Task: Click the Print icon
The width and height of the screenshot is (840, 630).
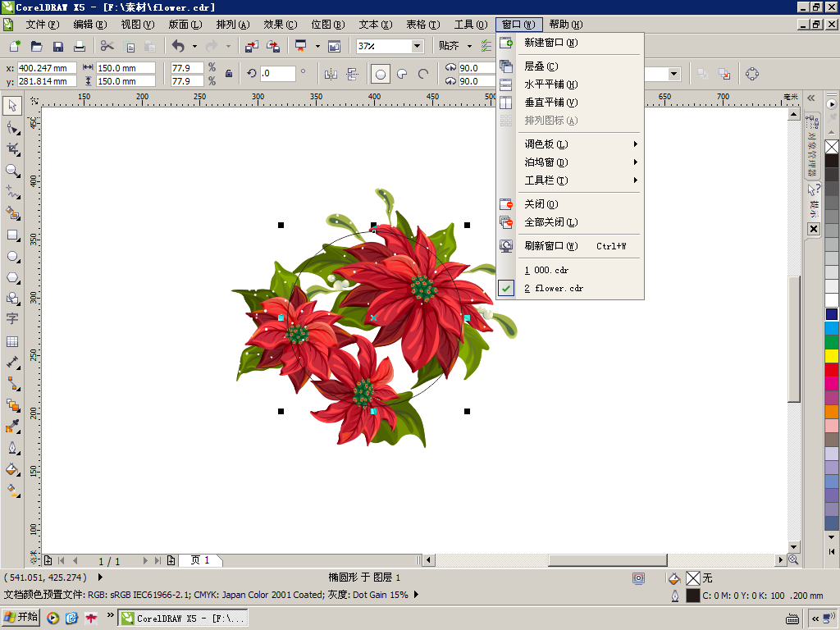Action: click(x=80, y=46)
